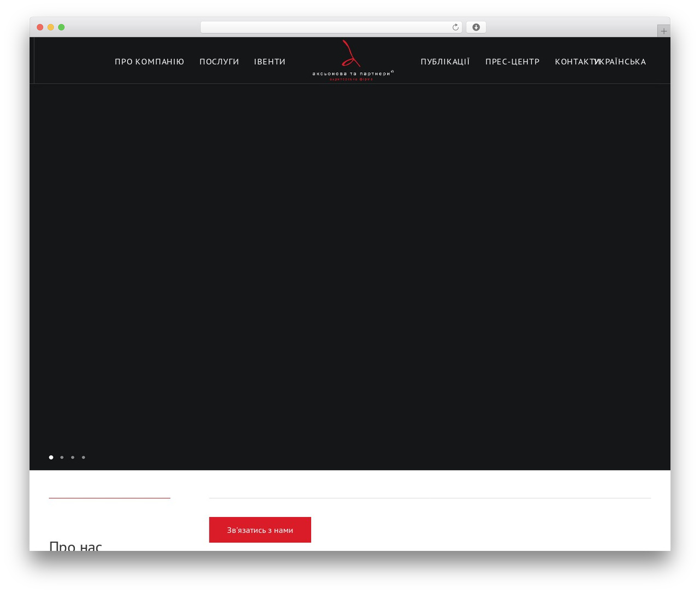700x593 pixels.
Task: Open the browser downloads button
Action: (476, 27)
